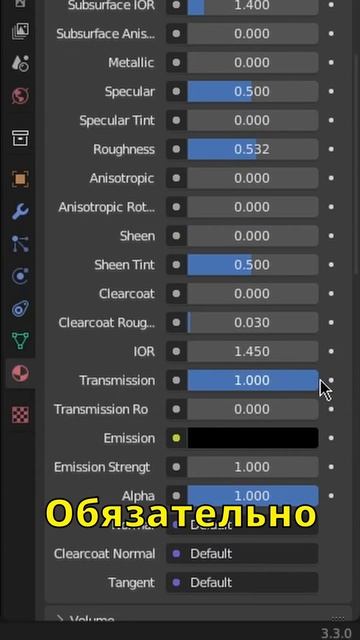Image resolution: width=360 pixels, height=640 pixels.
Task: Expand the Volume panel
Action: 198,616
